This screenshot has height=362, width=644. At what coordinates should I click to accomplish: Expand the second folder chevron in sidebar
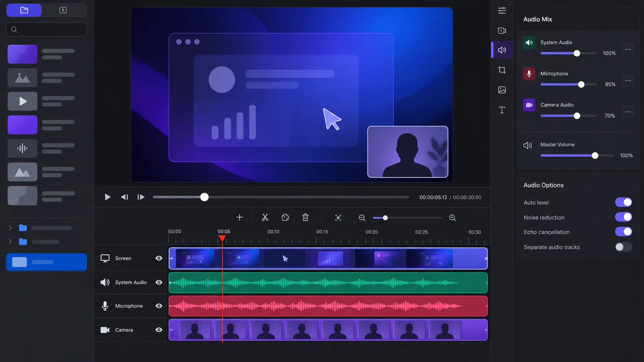[x=10, y=242]
